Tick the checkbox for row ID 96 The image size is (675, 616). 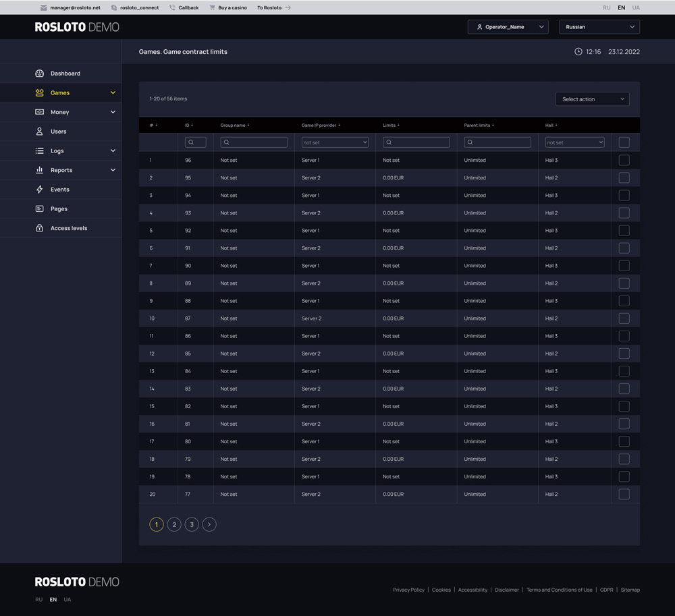pyautogui.click(x=624, y=161)
